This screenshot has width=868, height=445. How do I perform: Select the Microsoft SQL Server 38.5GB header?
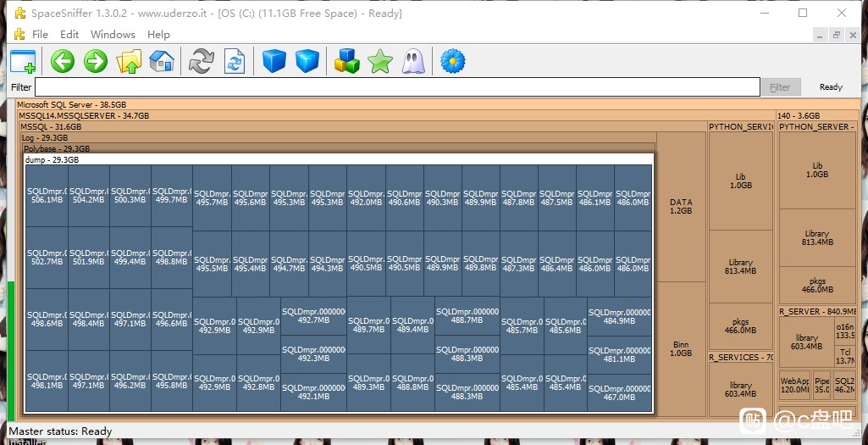pyautogui.click(x=437, y=104)
